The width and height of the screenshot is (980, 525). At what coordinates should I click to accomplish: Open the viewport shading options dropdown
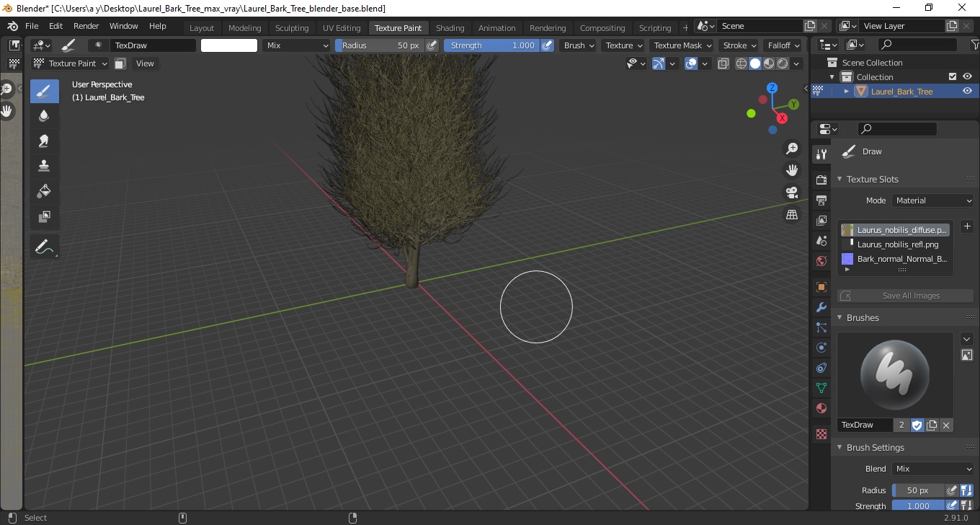pos(797,63)
